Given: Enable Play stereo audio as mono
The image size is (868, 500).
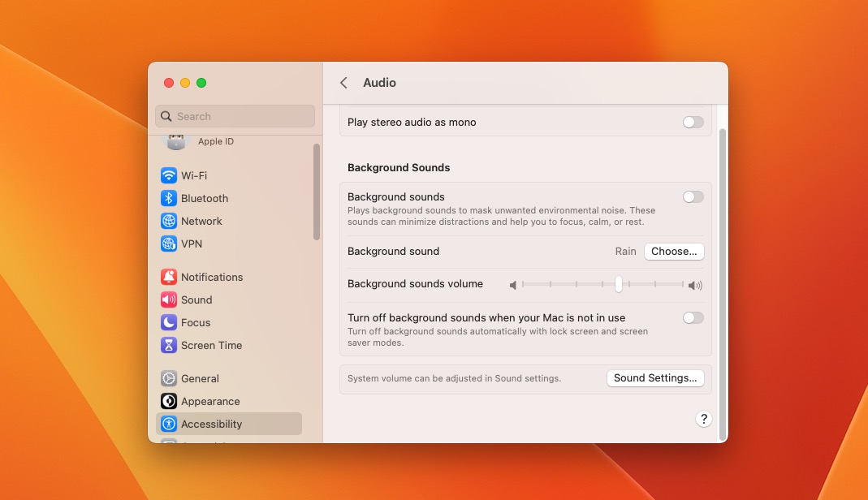Looking at the screenshot, I should [693, 122].
